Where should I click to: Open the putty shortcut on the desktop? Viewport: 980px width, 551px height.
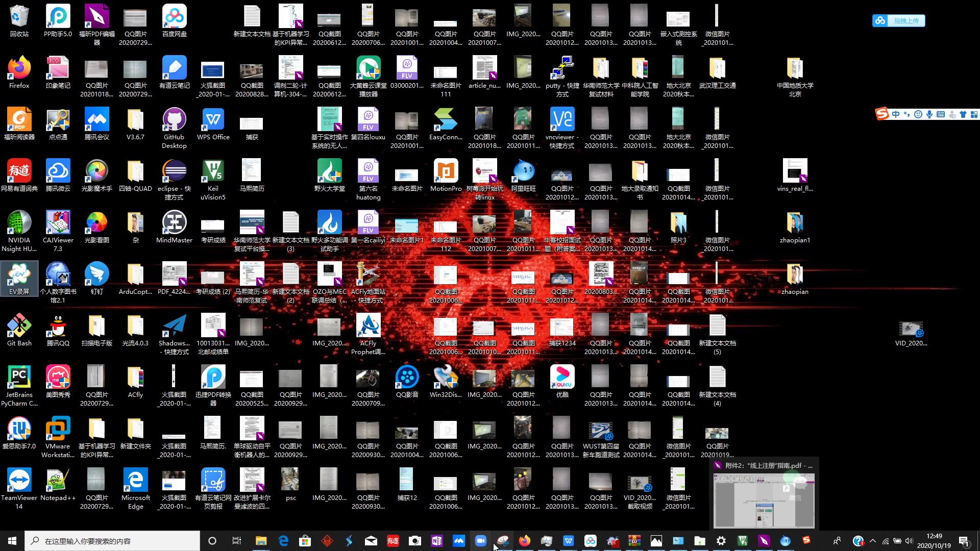(x=562, y=76)
